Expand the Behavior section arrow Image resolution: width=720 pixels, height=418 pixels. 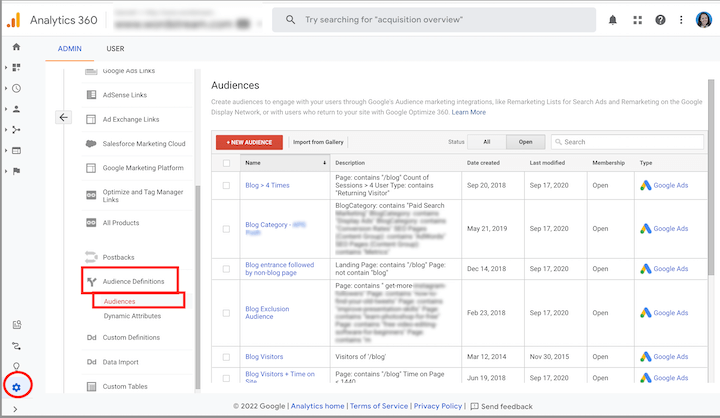coord(6,151)
